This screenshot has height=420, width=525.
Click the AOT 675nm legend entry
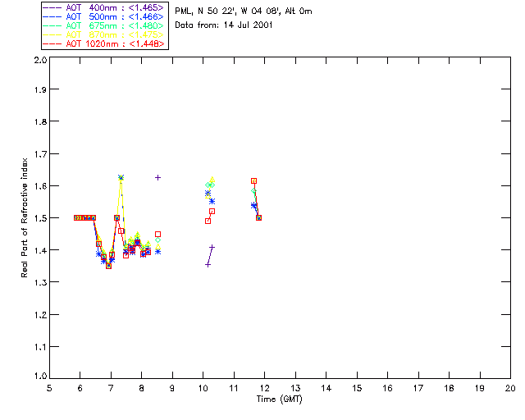pyautogui.click(x=103, y=25)
